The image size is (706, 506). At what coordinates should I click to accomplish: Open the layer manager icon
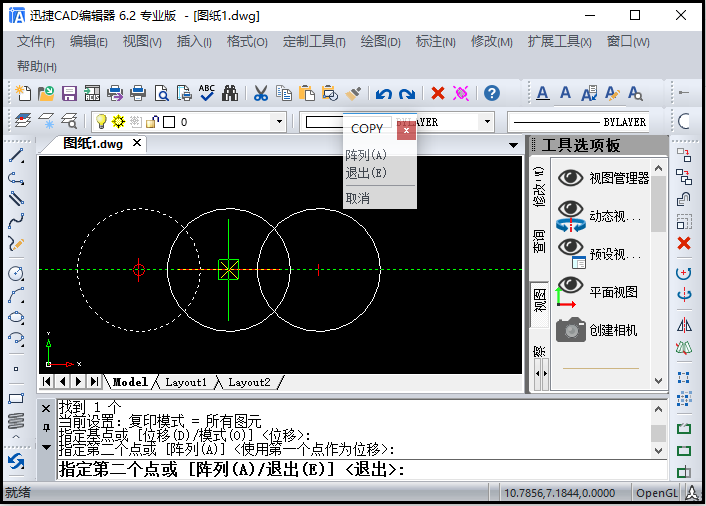pos(23,121)
